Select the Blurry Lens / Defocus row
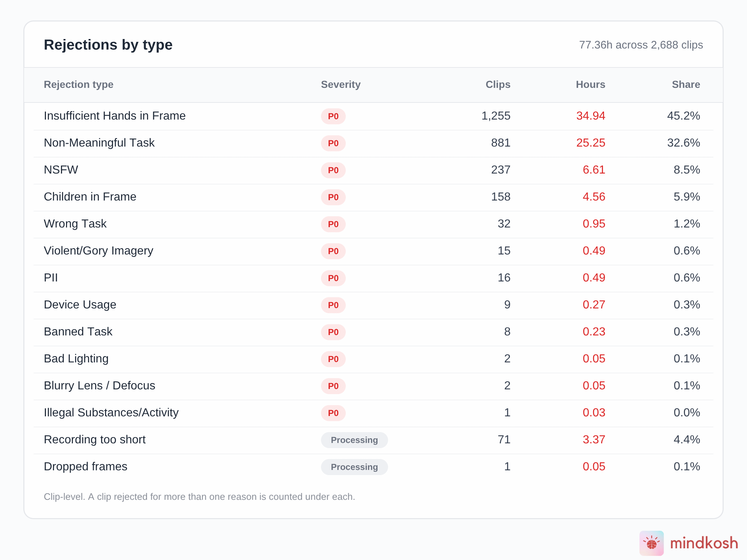The height and width of the screenshot is (560, 747). (x=373, y=386)
